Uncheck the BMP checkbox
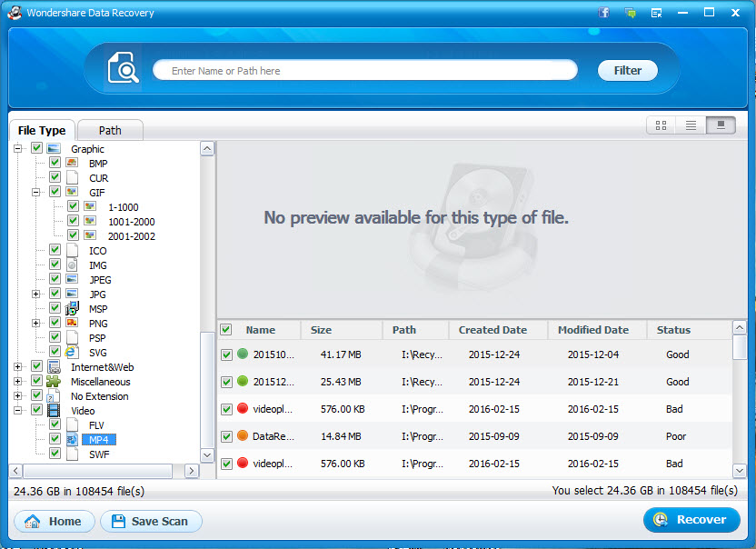756x549 pixels. [x=55, y=163]
